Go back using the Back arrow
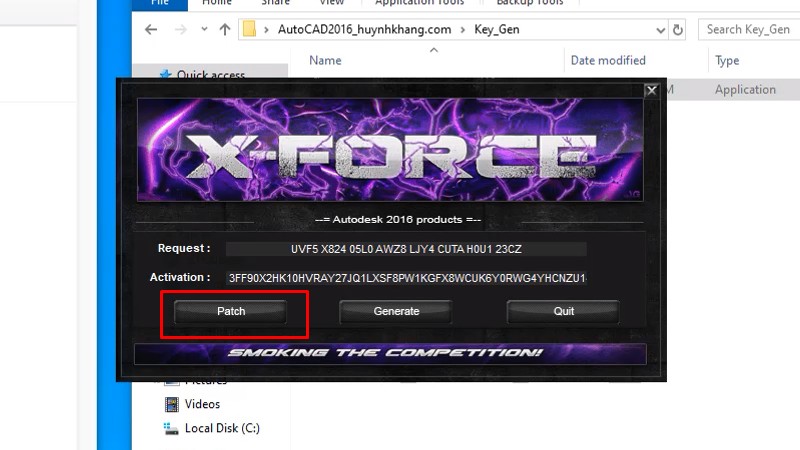The height and width of the screenshot is (450, 800). pos(151,29)
